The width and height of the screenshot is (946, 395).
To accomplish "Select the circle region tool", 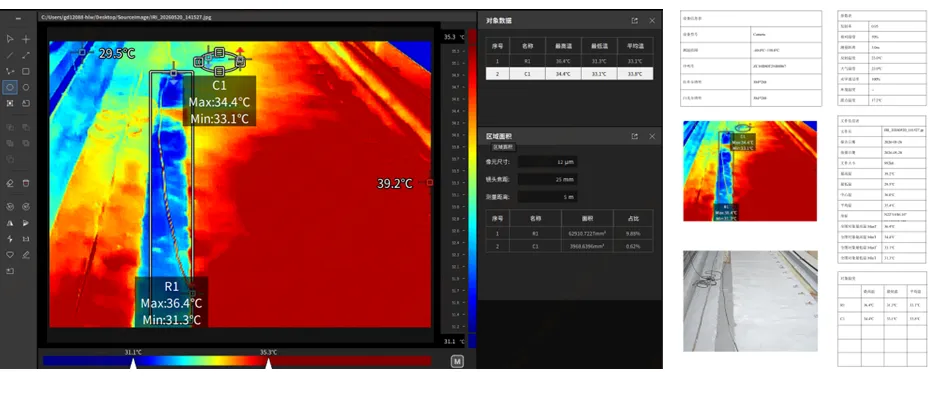I will click(26, 87).
